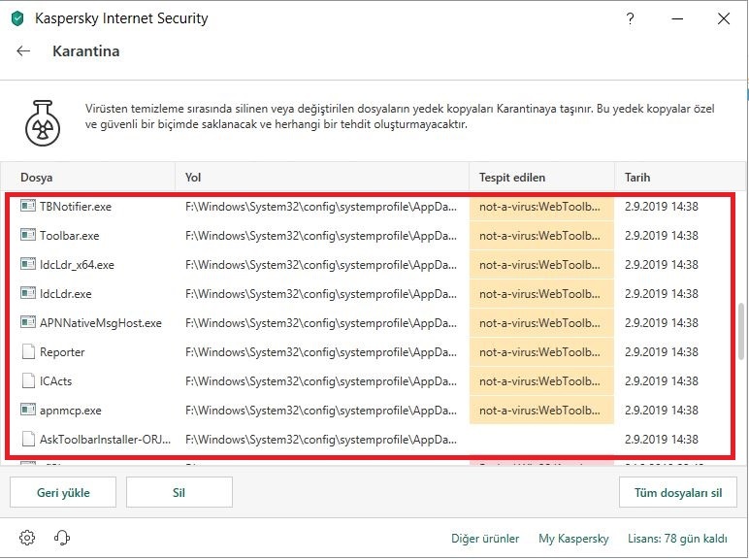Open support via the headset icon
Viewport: 749px width, 560px height.
coord(62,538)
